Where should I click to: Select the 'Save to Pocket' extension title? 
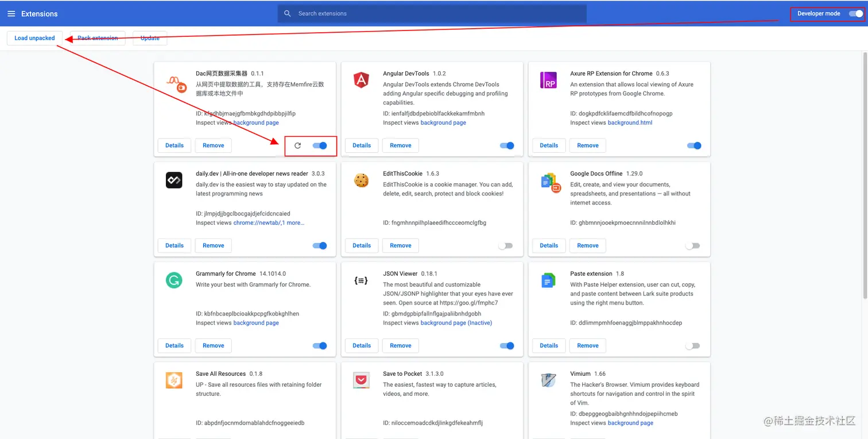coord(402,373)
